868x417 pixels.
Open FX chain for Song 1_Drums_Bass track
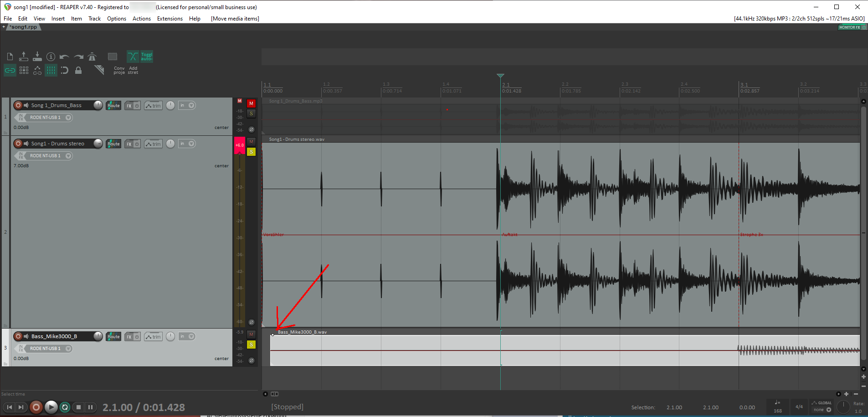pyautogui.click(x=129, y=106)
